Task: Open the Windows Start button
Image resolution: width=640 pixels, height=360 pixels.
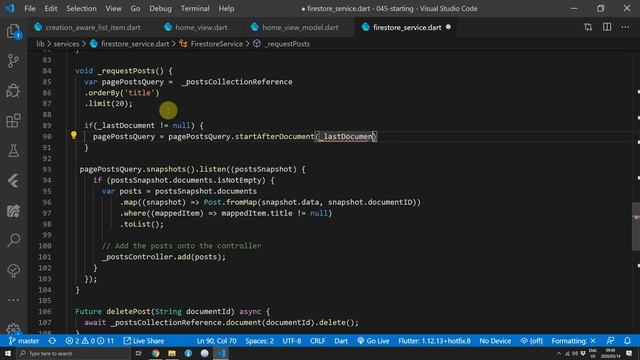Action: coord(8,353)
